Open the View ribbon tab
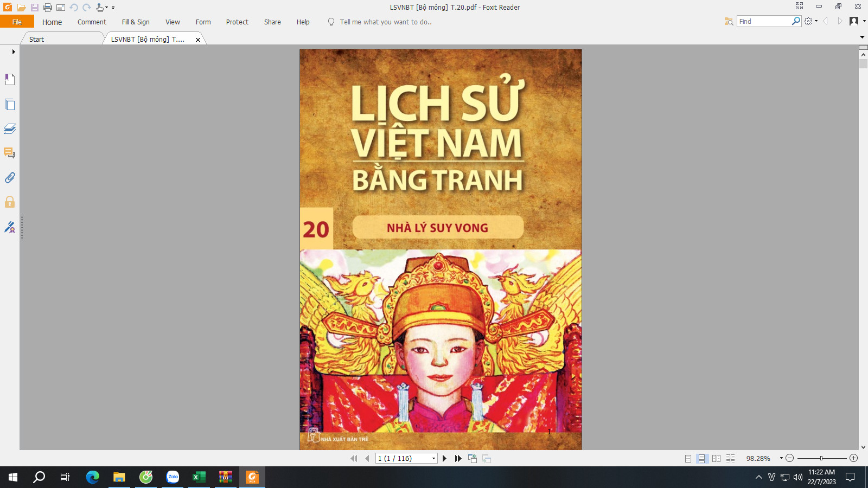This screenshot has width=868, height=488. click(173, 22)
